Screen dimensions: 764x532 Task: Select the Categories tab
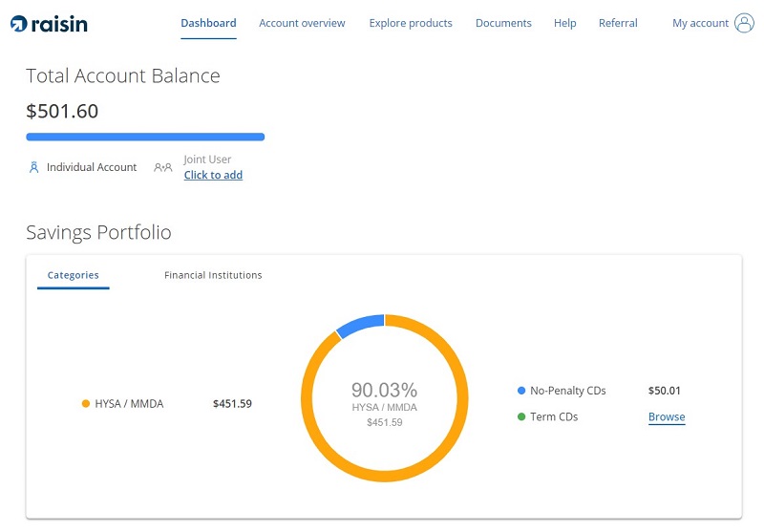coord(73,275)
